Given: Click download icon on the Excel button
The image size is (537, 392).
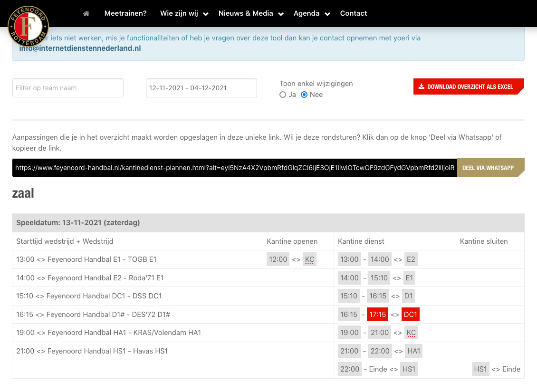Looking at the screenshot, I should [421, 87].
